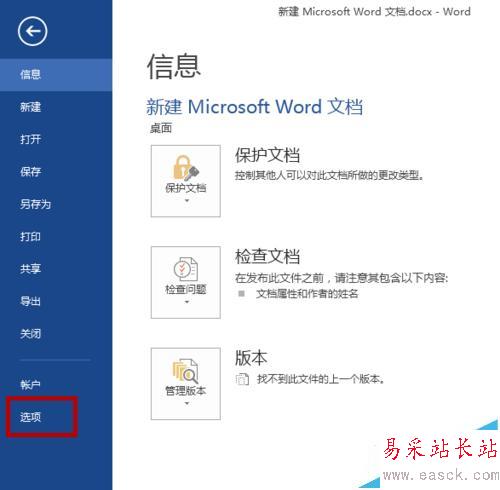Go back using the circular arrow
Screen dimensions: 500x490
pos(32,31)
